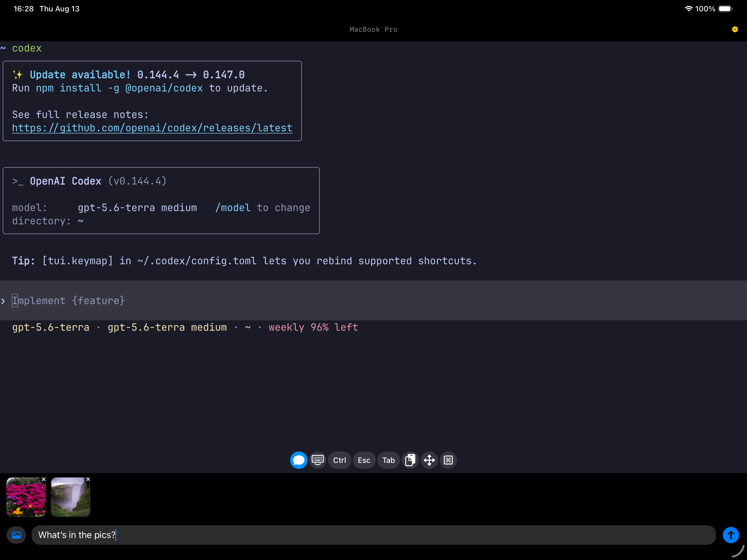
Task: Send the message with the blue arrow
Action: pyautogui.click(x=731, y=535)
